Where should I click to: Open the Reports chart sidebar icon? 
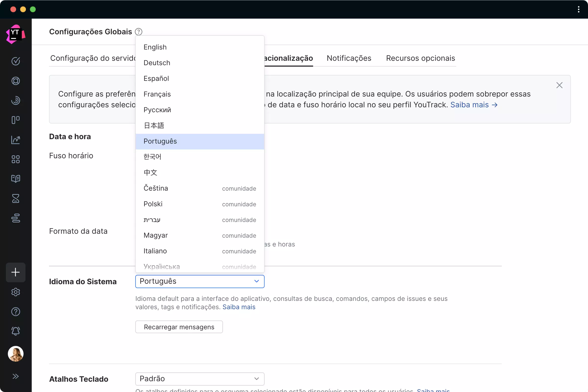[x=15, y=140]
